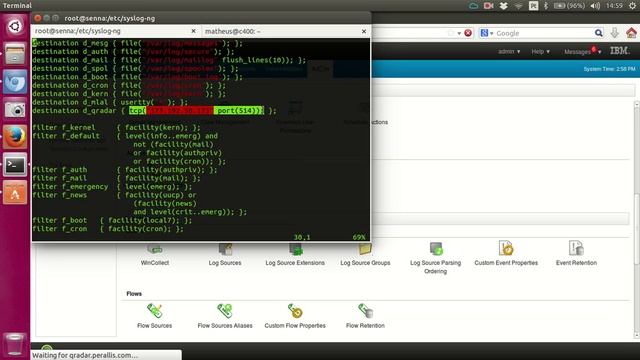The height and width of the screenshot is (360, 640).
Task: Open the Log Sources icon
Action: pos(225,249)
